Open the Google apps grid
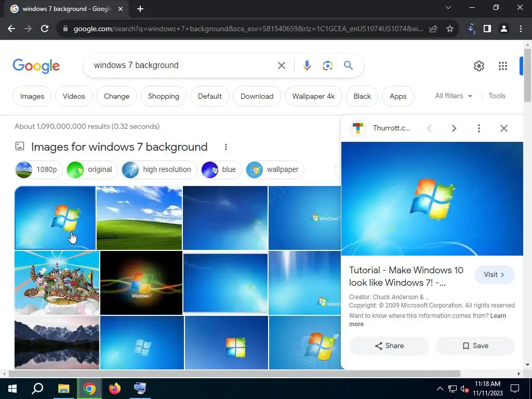 [503, 66]
